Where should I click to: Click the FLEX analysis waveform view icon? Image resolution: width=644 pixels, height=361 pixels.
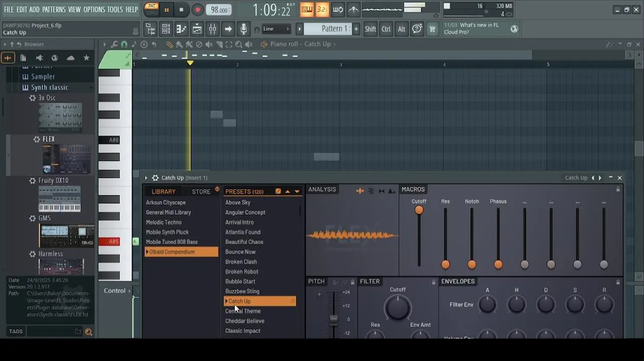(x=360, y=191)
